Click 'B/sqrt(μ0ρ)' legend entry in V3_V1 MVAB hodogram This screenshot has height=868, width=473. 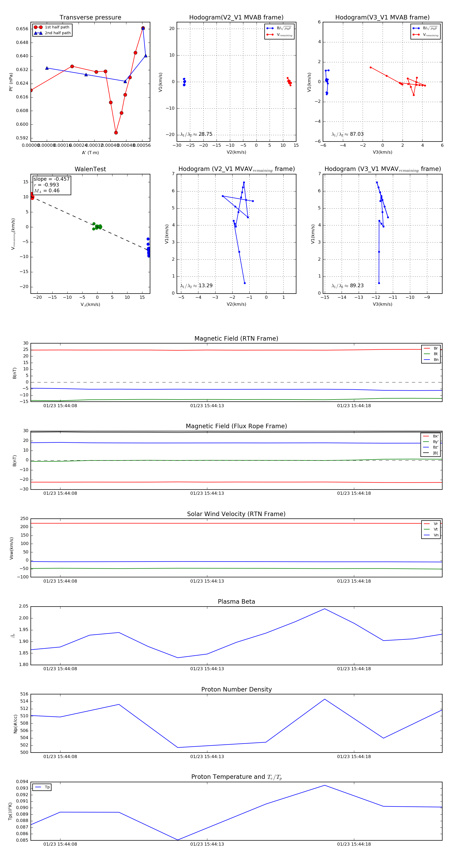[x=425, y=28]
